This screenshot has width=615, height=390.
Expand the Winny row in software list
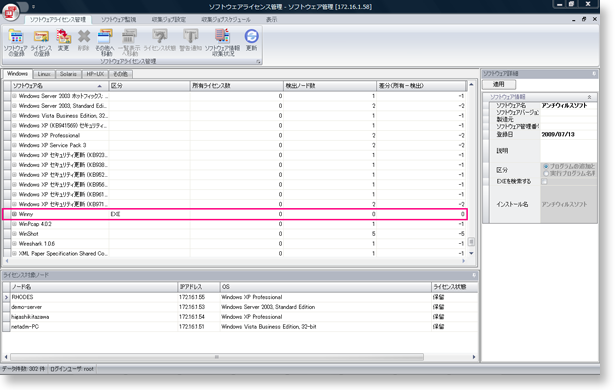(14, 214)
